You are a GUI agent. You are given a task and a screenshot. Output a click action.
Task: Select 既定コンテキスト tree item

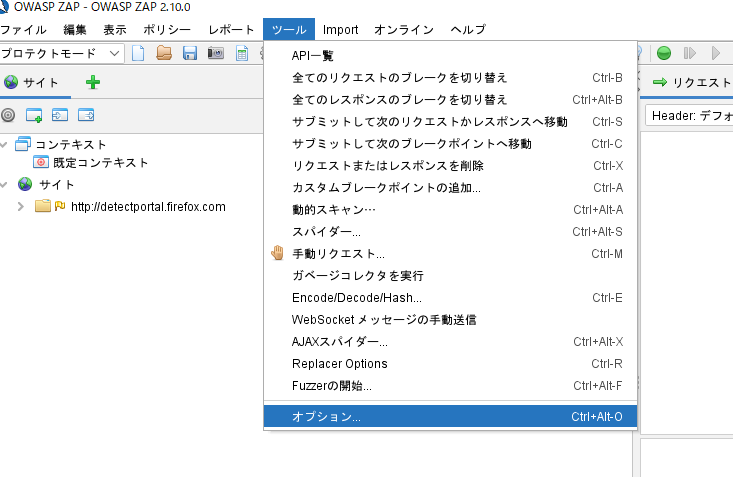pos(101,162)
